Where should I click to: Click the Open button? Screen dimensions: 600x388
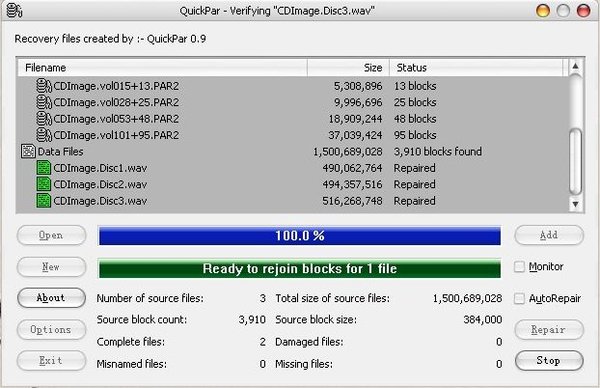[x=51, y=235]
